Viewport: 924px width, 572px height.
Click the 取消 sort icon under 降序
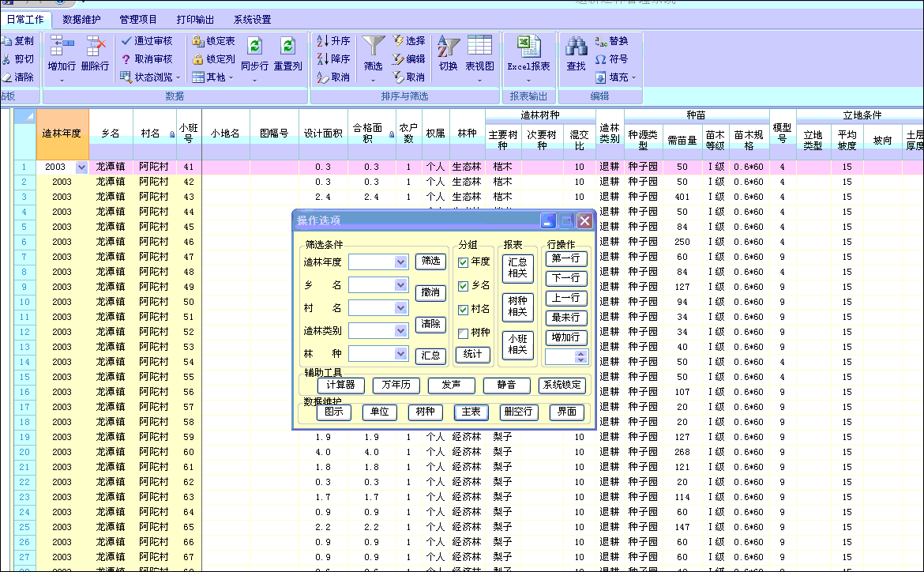pos(322,77)
